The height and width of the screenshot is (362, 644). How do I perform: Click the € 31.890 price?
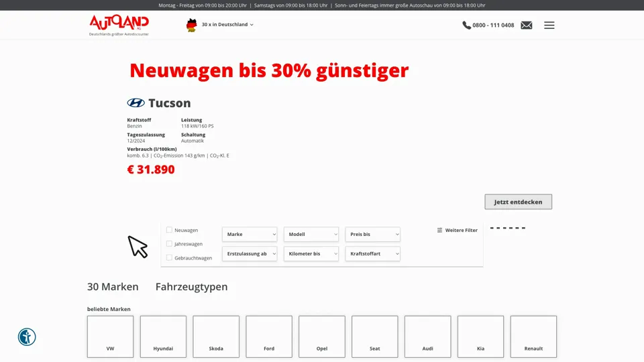coord(151,170)
